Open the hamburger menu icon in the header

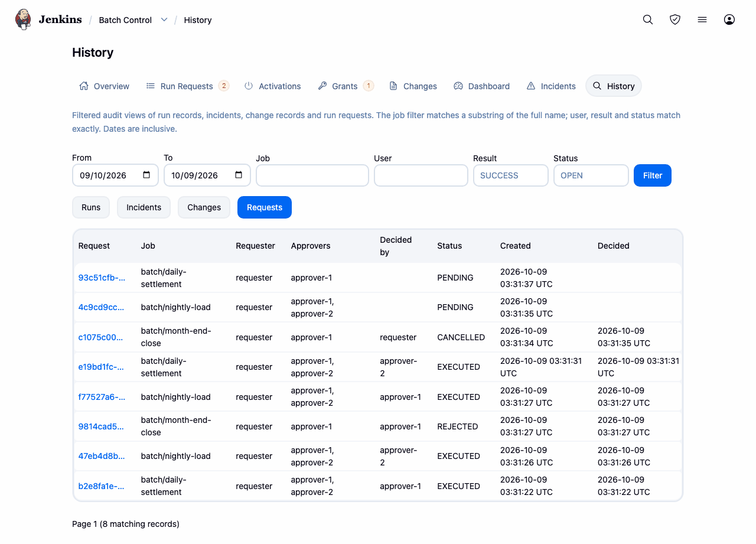coord(702,19)
